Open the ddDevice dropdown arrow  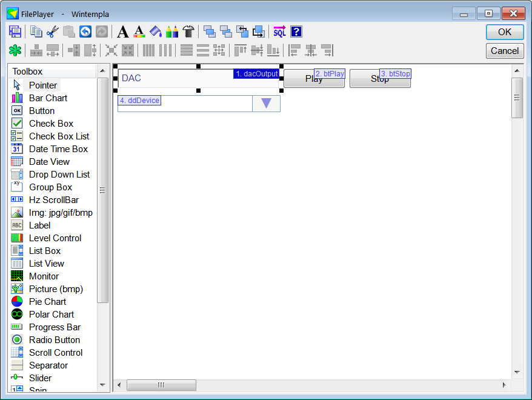coord(267,104)
